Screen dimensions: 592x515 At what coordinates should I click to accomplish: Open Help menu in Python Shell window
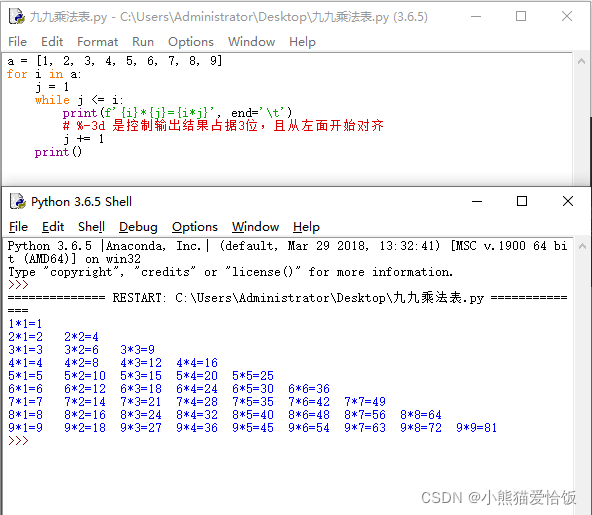306,227
